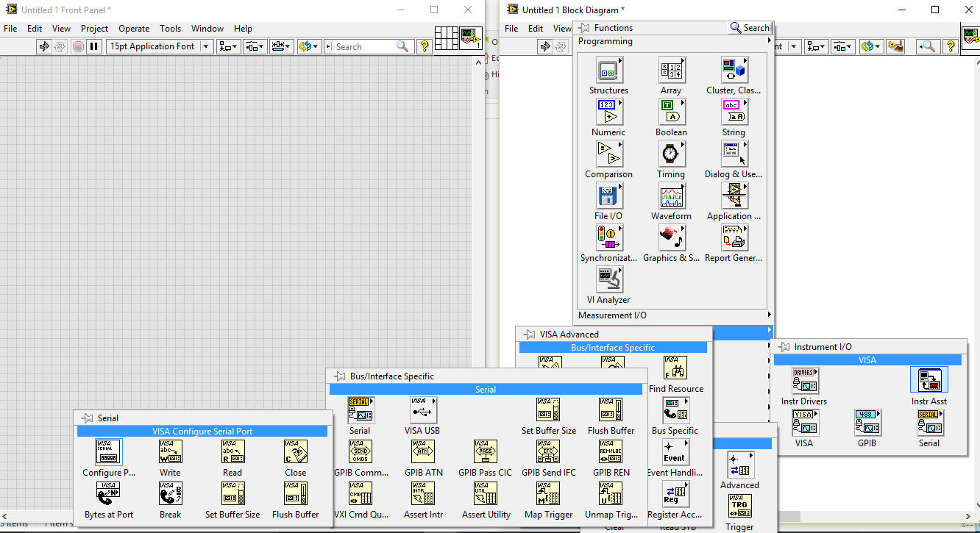Open the String functions subpalette

[734, 112]
